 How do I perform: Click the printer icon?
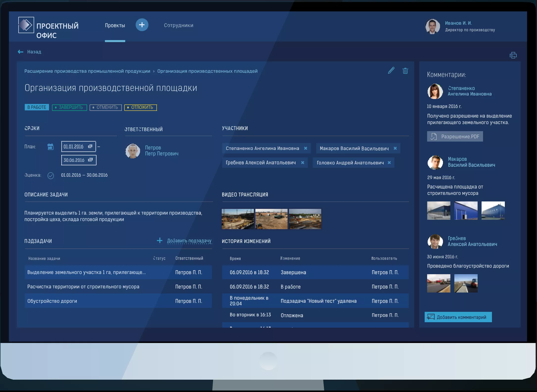click(x=513, y=55)
